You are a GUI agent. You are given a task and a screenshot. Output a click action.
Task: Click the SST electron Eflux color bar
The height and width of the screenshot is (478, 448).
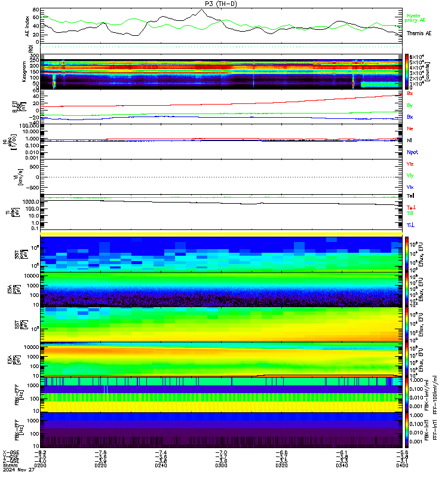coord(407,324)
